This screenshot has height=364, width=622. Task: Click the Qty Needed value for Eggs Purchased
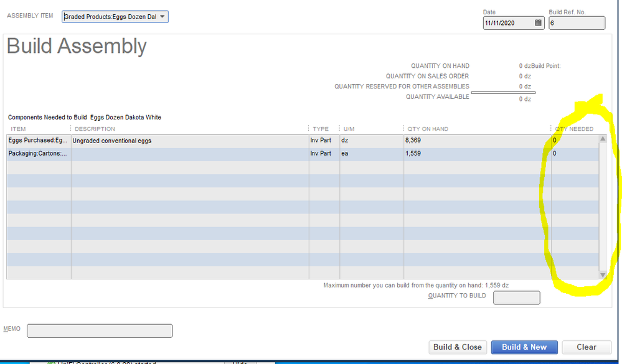click(x=575, y=141)
